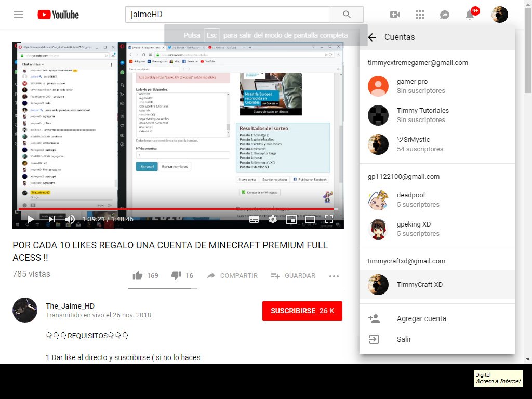This screenshot has width=532, height=399.
Task: Open the create video camera icon
Action: pyautogui.click(x=395, y=15)
